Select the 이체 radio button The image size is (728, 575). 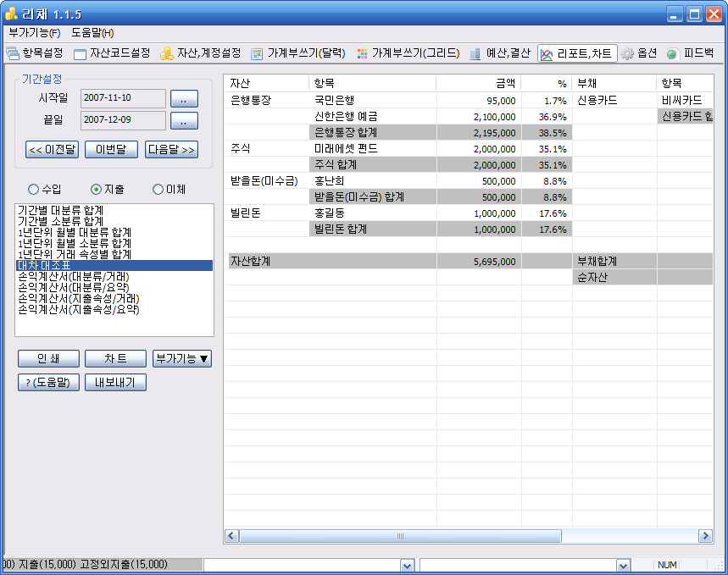158,189
